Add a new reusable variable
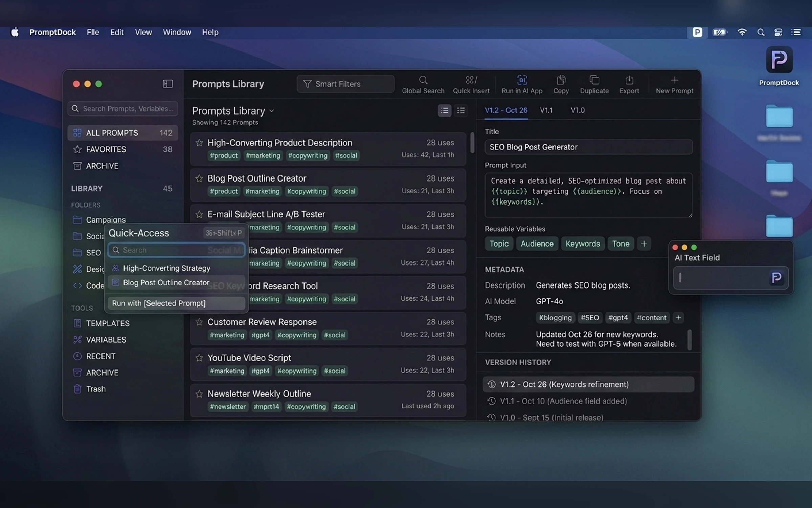812x508 pixels. [644, 244]
